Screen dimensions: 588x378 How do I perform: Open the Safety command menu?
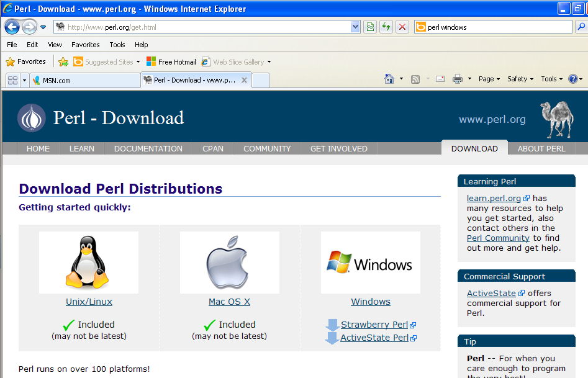click(520, 79)
